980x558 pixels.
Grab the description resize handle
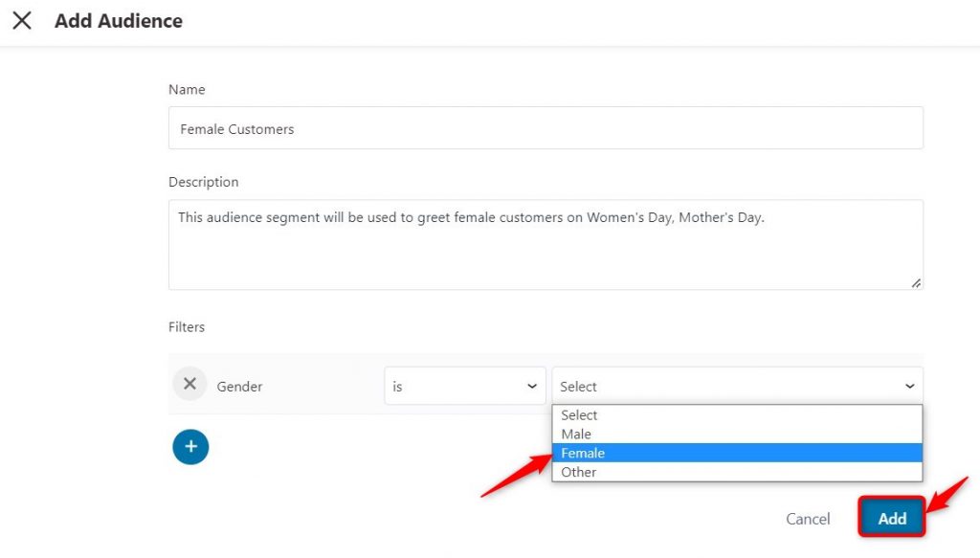click(916, 283)
